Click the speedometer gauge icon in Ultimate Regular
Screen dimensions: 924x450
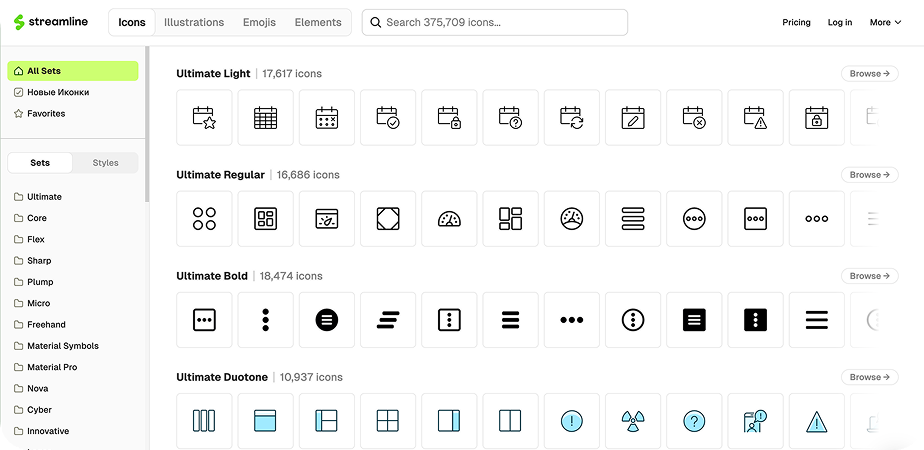449,219
